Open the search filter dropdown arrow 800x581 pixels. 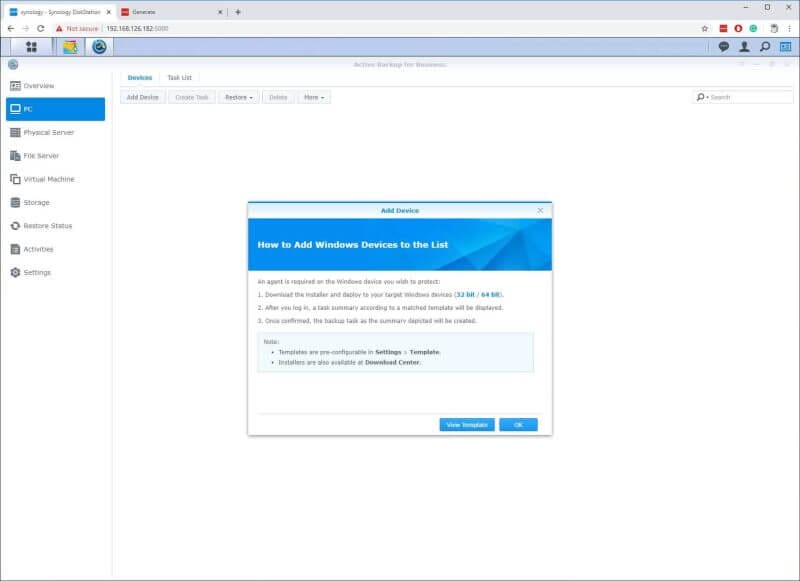pyautogui.click(x=703, y=97)
